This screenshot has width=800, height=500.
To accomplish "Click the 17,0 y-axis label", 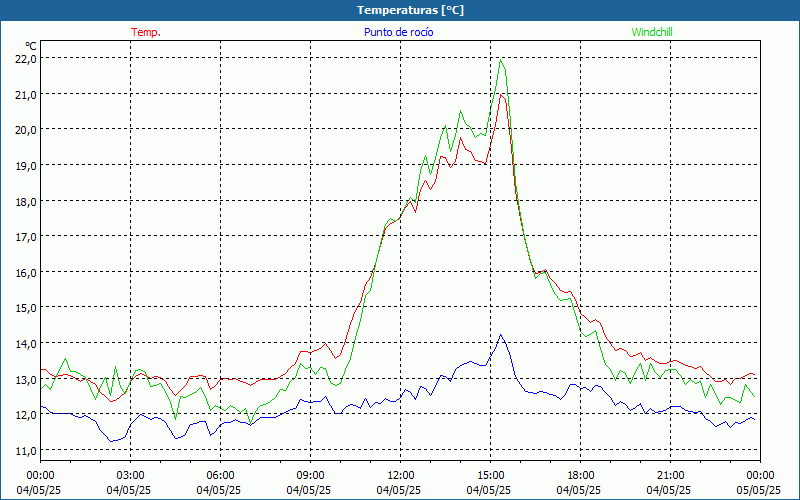I will pos(26,236).
